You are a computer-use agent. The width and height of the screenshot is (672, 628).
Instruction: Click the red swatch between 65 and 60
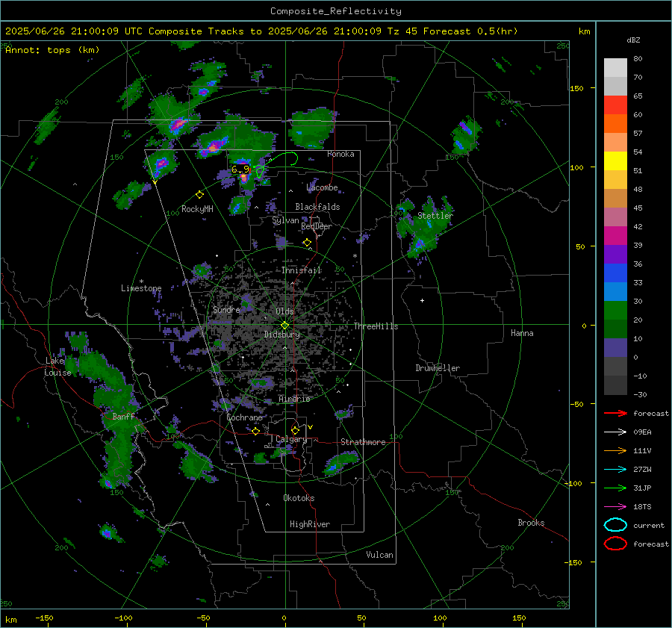(x=615, y=105)
